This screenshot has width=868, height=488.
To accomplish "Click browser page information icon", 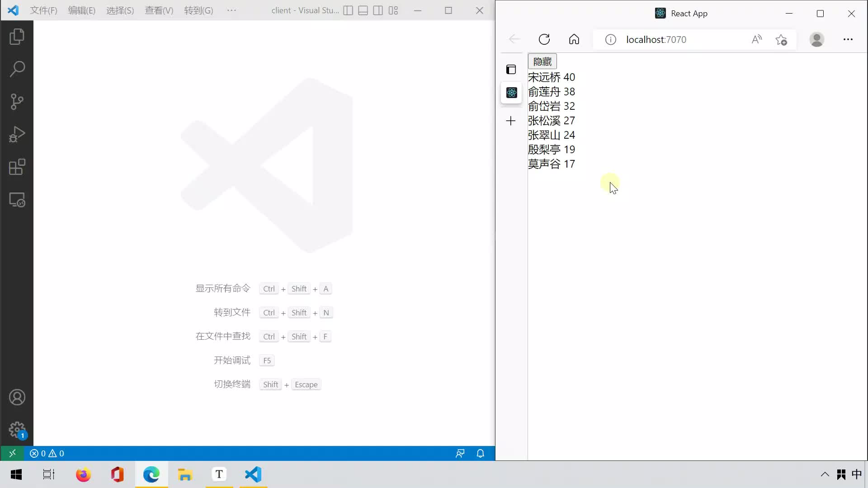I will pyautogui.click(x=610, y=39).
